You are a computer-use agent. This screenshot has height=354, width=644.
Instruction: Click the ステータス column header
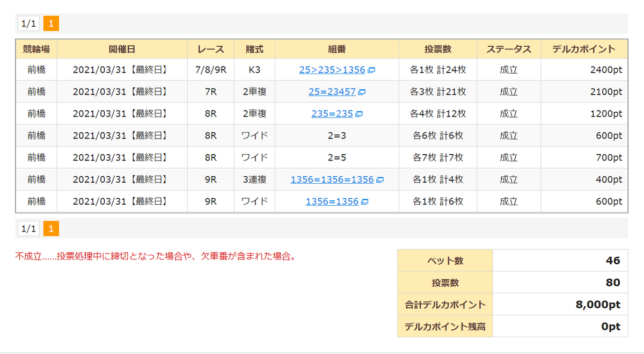pos(509,49)
